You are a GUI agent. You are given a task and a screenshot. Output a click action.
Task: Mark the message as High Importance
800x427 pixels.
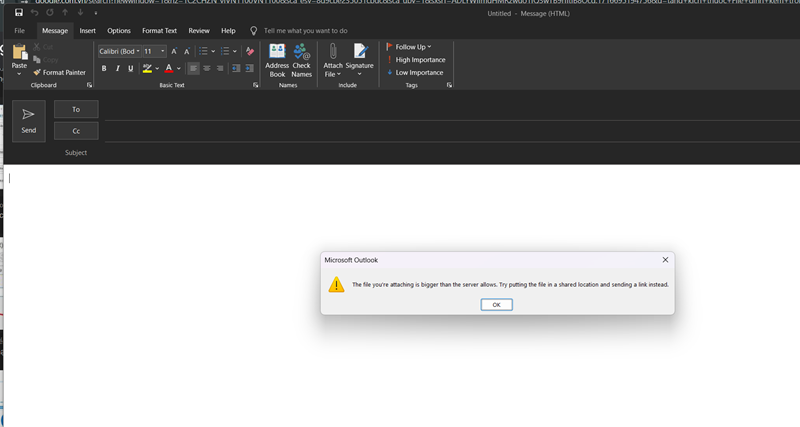click(416, 60)
